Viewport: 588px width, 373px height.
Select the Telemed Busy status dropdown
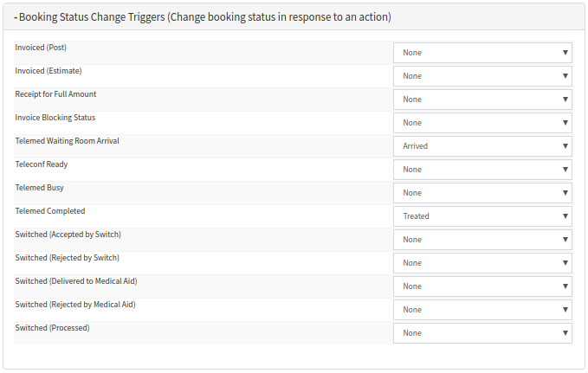(482, 193)
